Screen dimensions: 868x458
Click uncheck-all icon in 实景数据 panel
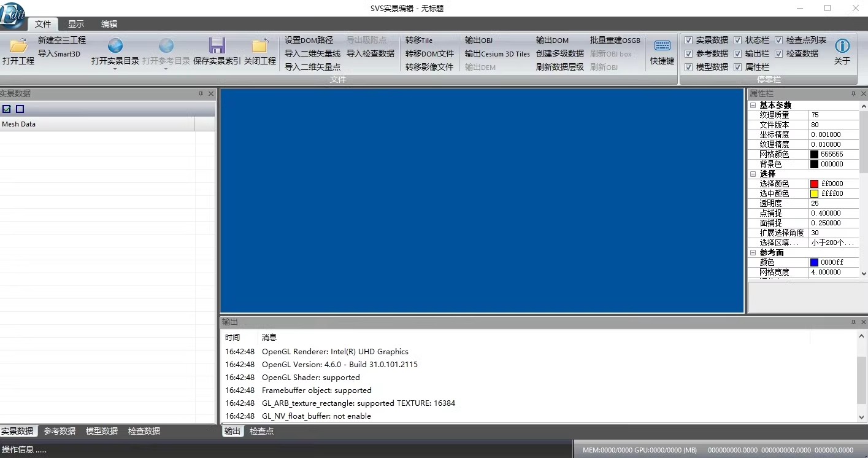click(20, 109)
